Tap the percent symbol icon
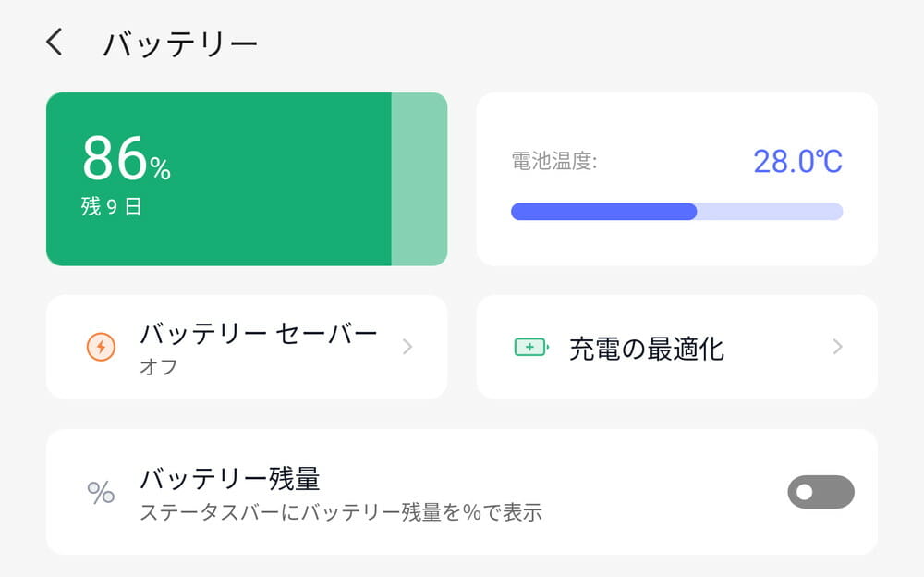924x577 pixels. point(101,492)
